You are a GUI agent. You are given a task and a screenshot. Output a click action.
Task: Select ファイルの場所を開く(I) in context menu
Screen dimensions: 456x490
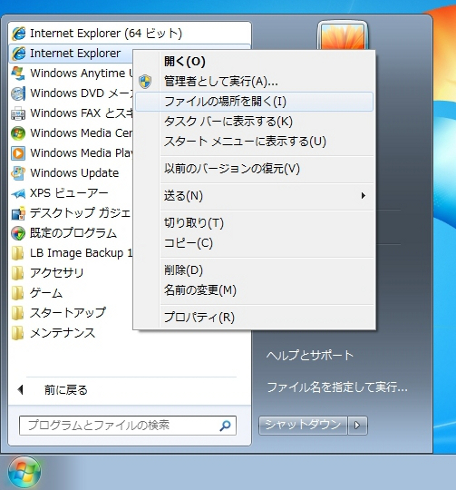[254, 101]
